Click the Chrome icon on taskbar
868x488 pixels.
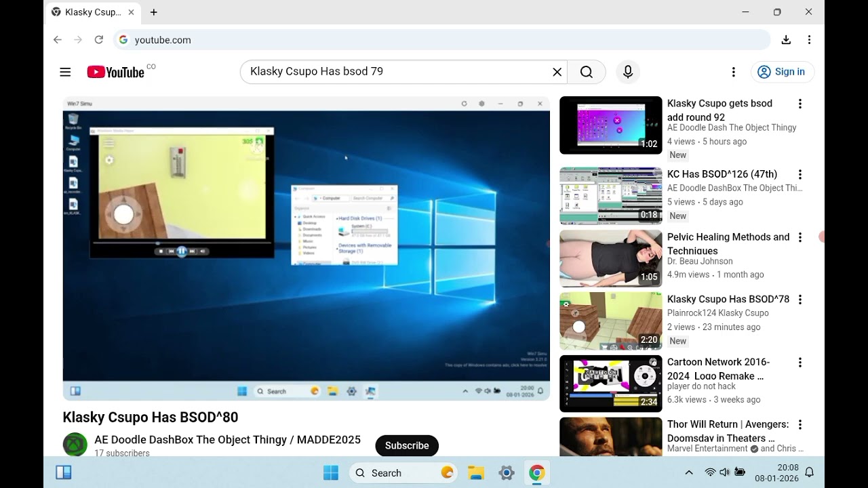pyautogui.click(x=536, y=472)
